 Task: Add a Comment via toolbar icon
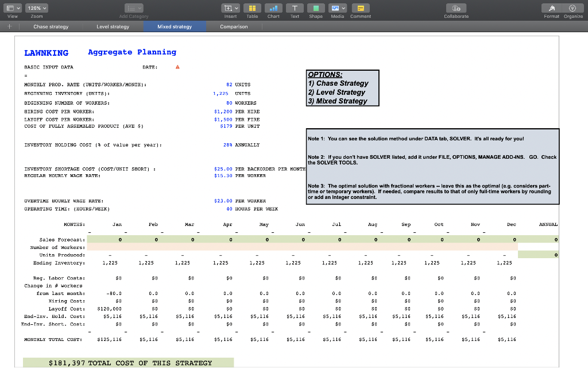tap(361, 8)
